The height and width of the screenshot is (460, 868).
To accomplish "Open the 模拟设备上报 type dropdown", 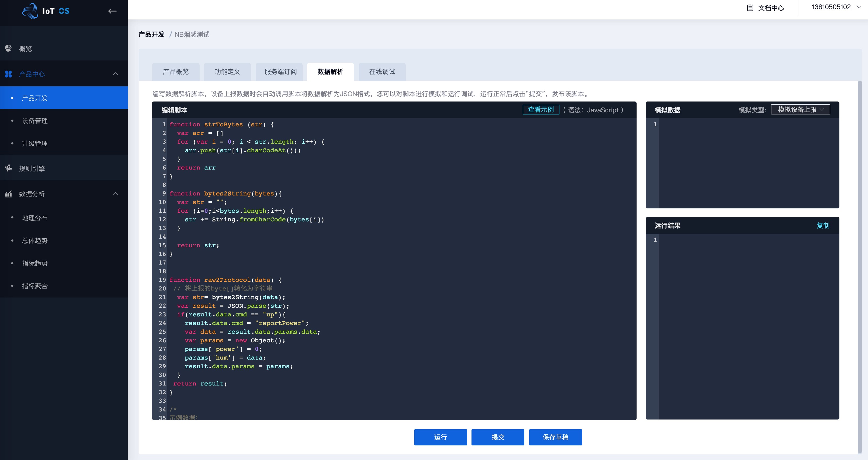I will point(800,110).
